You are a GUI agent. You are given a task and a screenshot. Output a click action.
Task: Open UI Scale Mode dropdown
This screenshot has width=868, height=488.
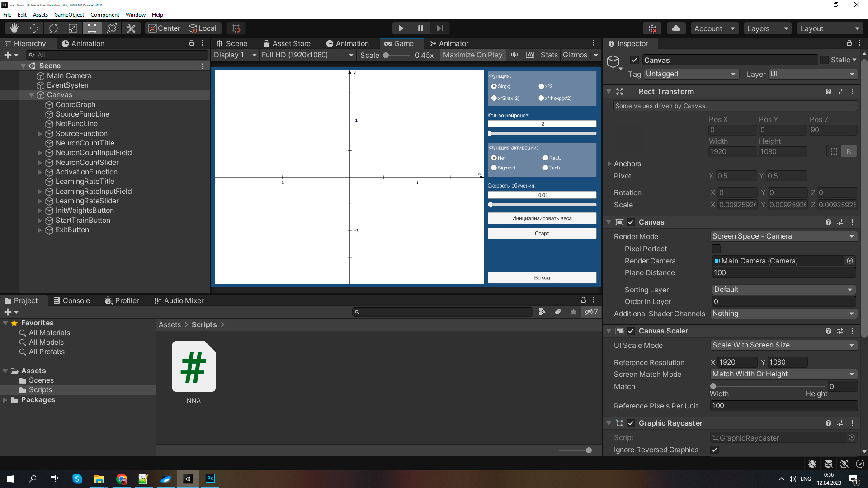[x=783, y=345]
